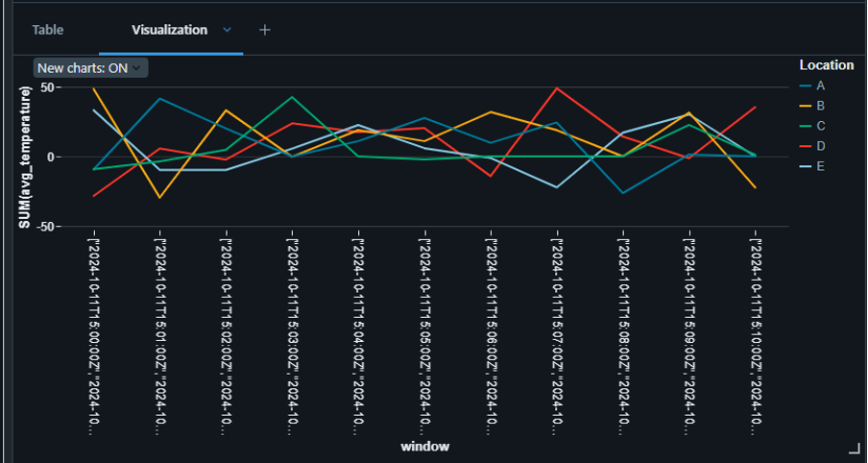Viewport: 868px width, 463px height.
Task: Click x-axis label for 15:04:00Z window
Action: [x=358, y=338]
